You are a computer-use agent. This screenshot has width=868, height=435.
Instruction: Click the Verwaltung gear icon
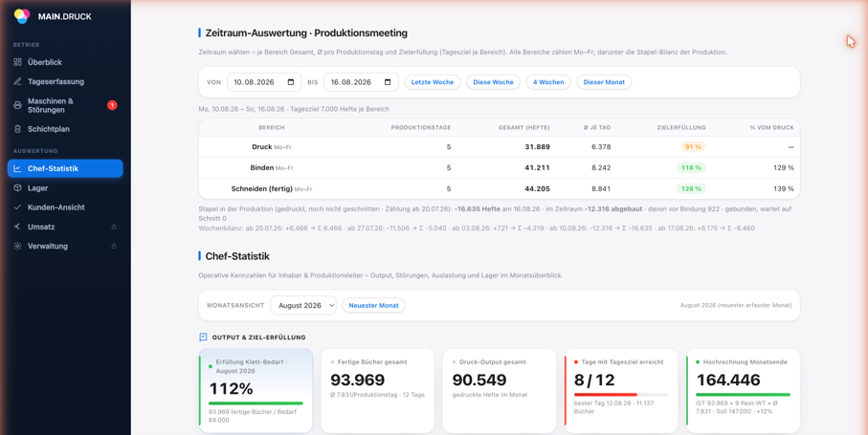tap(18, 246)
